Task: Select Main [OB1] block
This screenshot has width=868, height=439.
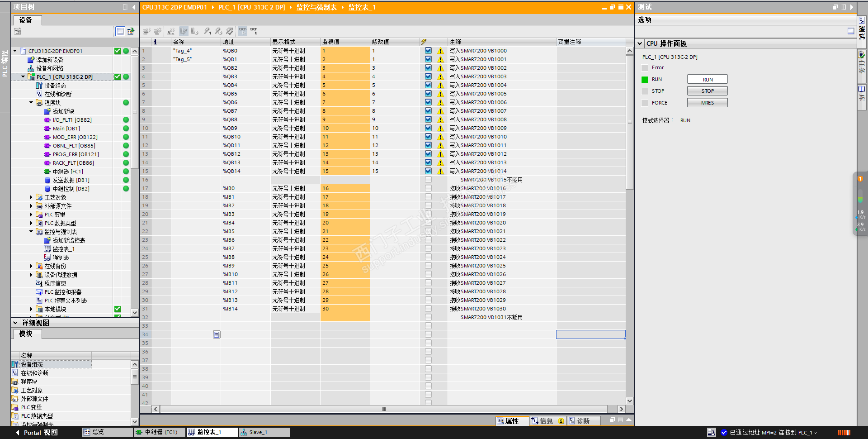Action: [x=66, y=129]
